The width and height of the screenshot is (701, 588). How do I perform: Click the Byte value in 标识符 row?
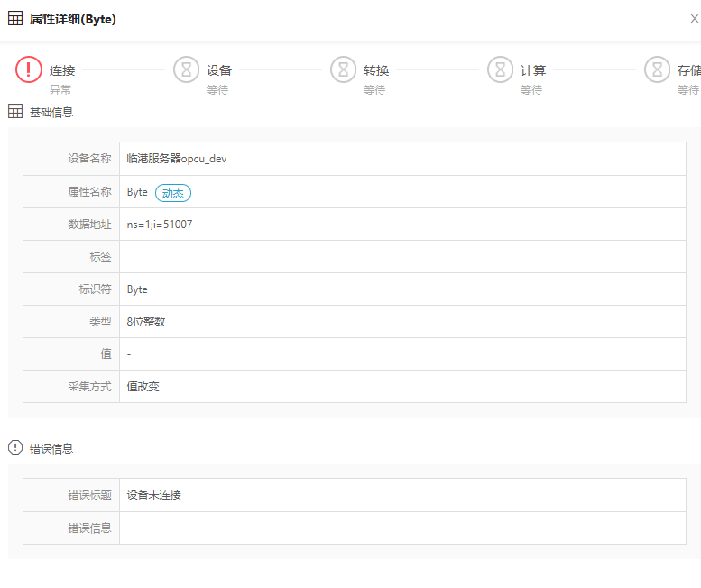[x=137, y=289]
